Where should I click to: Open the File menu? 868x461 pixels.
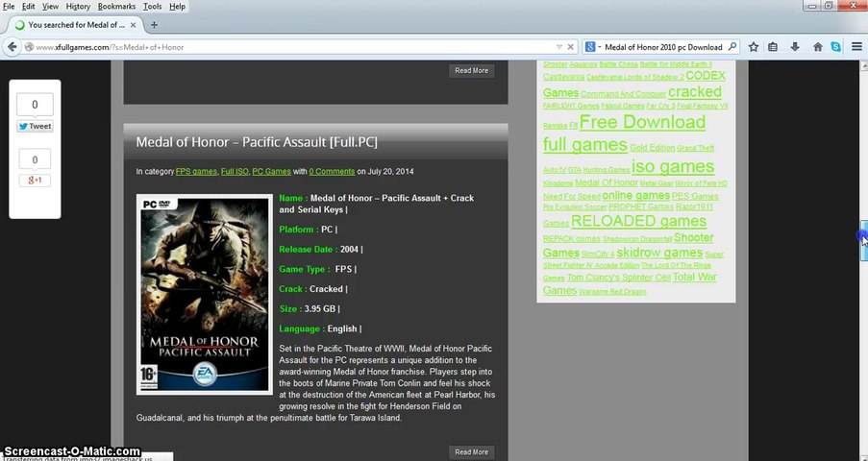(9, 6)
